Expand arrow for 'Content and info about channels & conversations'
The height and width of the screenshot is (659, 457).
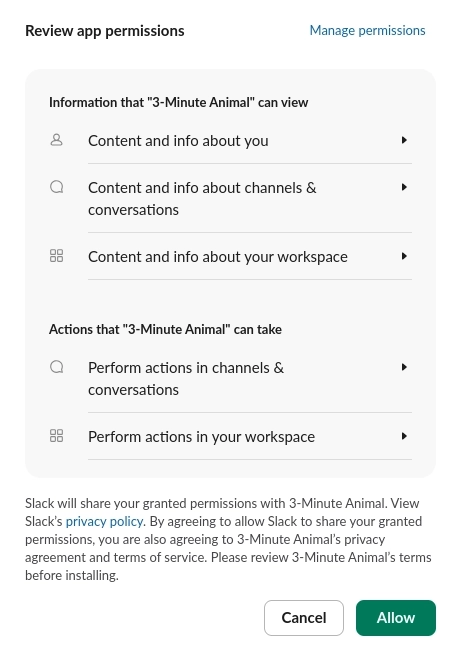point(404,187)
